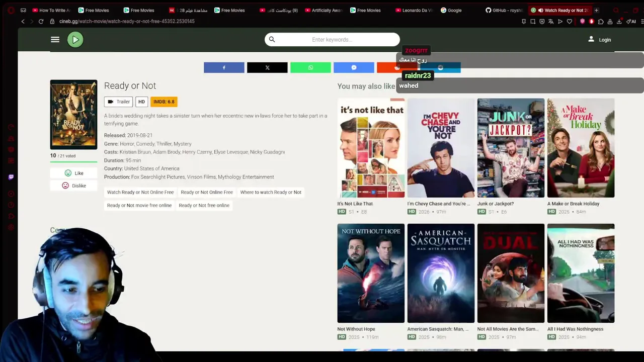Viewport: 644px width, 362px height.
Task: Focus the Enter keywords search field
Action: (x=332, y=40)
